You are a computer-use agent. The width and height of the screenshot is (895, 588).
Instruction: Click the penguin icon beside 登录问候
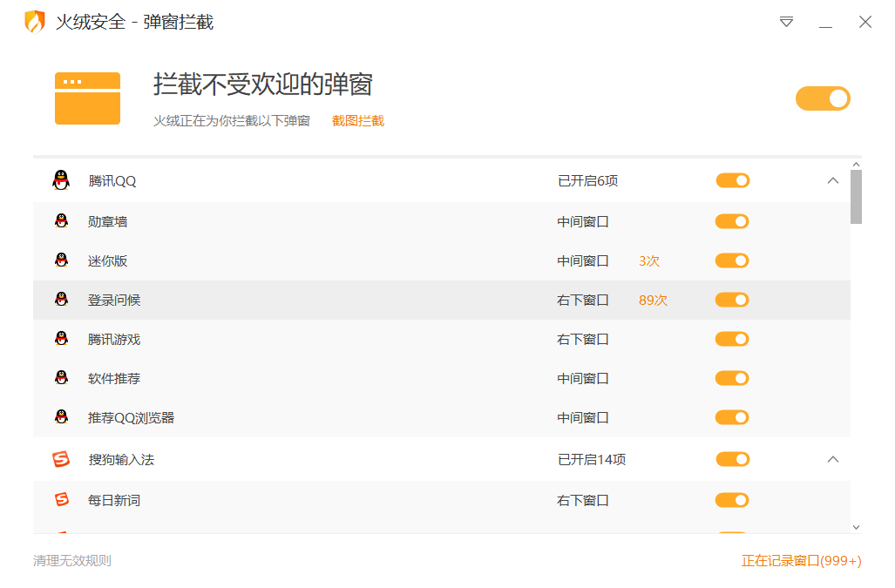pyautogui.click(x=62, y=300)
